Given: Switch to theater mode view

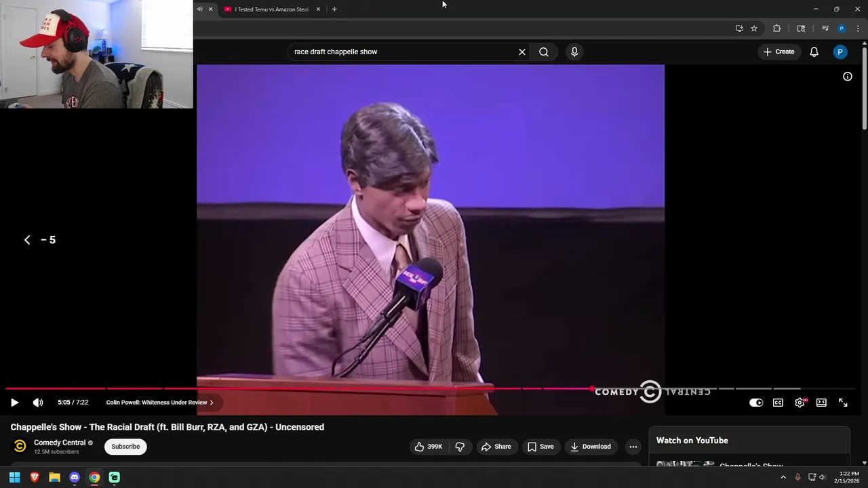Looking at the screenshot, I should point(821,403).
